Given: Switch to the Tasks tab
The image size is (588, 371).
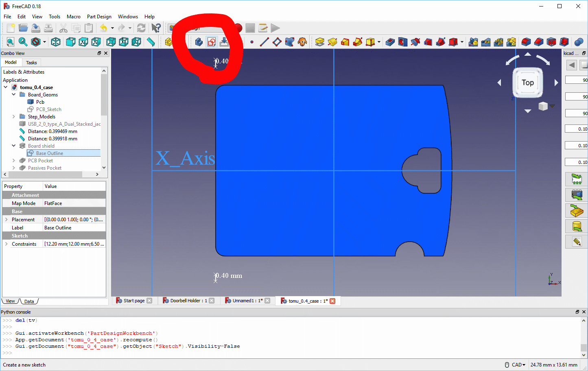Looking at the screenshot, I should (31, 62).
